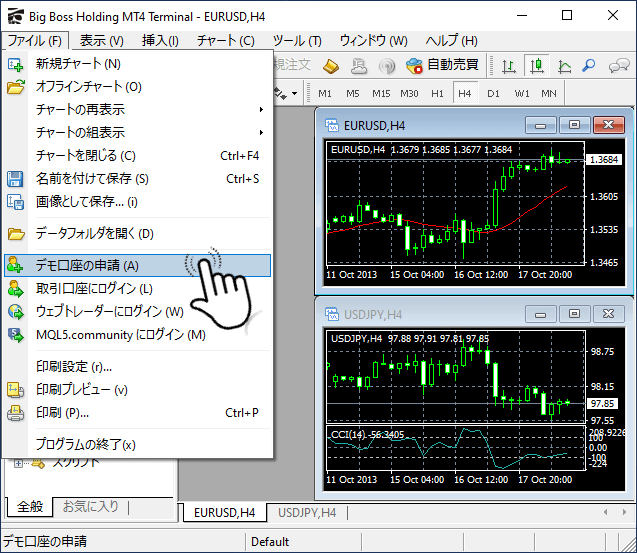Click the MQL5 community login icon
Screen dimensions: 637x553
click(15, 335)
